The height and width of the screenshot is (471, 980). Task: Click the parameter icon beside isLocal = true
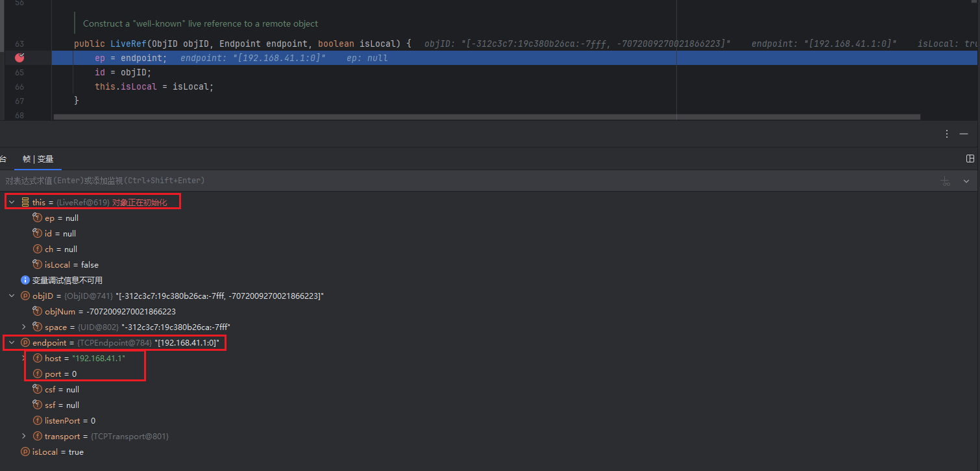(x=25, y=452)
